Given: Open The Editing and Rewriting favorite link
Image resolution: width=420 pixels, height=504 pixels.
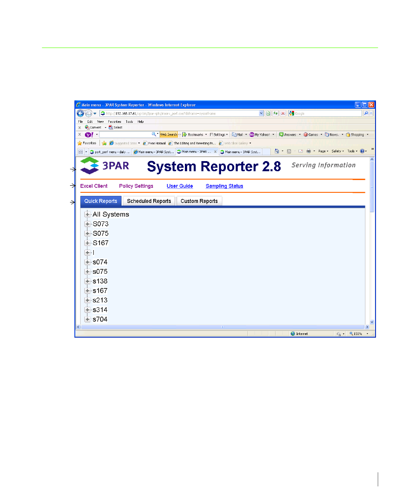Looking at the screenshot, I should coord(192,143).
